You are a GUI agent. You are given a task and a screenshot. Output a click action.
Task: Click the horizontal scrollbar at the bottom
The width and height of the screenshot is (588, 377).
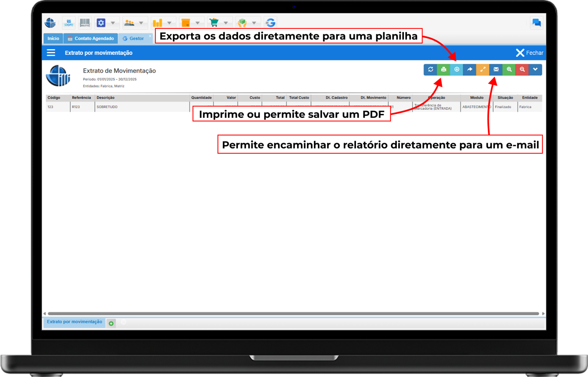pyautogui.click(x=293, y=314)
